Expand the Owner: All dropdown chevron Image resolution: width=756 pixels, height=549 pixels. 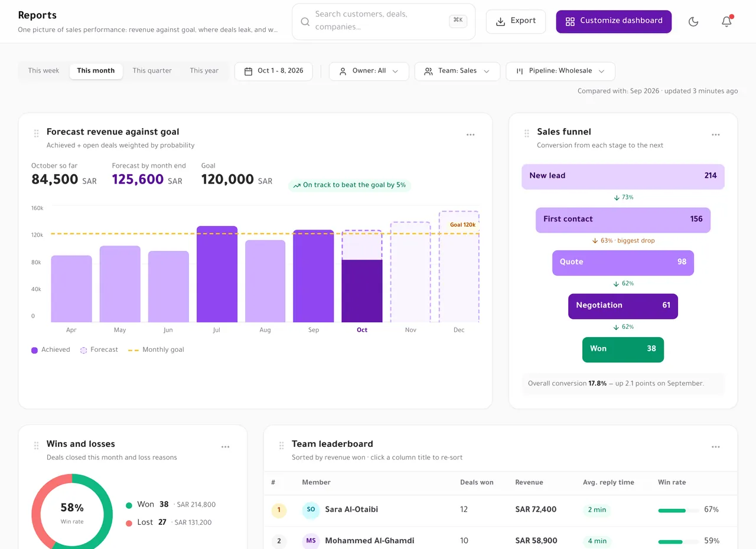395,71
